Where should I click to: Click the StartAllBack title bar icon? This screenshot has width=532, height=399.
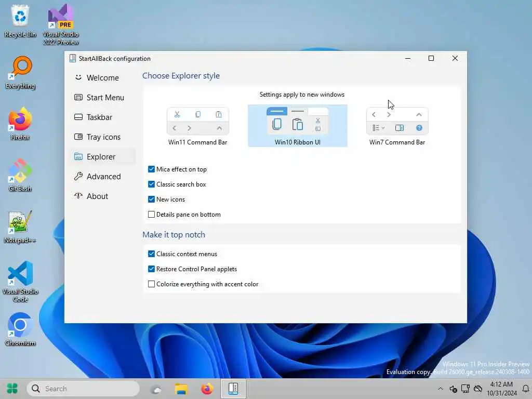[73, 58]
